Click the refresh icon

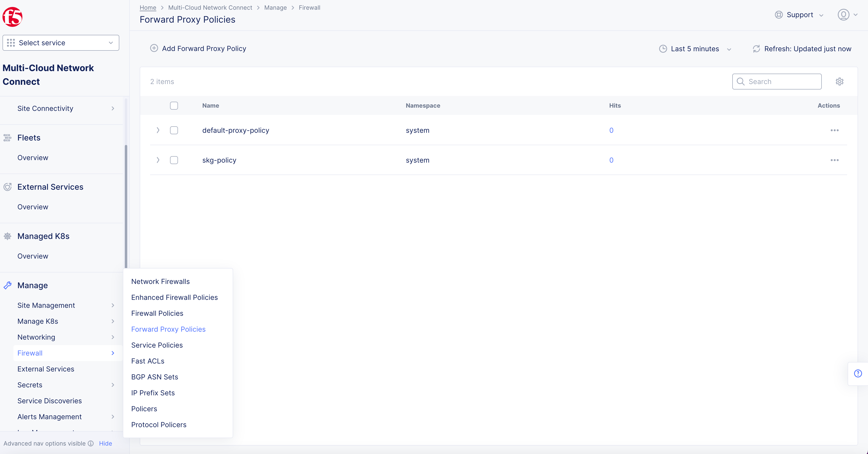pos(756,49)
